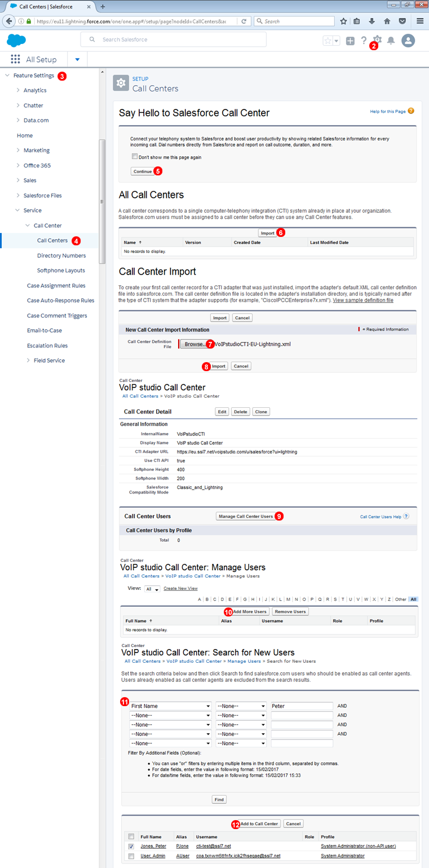
Task: Click the Firefox Search box
Action: coord(294,21)
